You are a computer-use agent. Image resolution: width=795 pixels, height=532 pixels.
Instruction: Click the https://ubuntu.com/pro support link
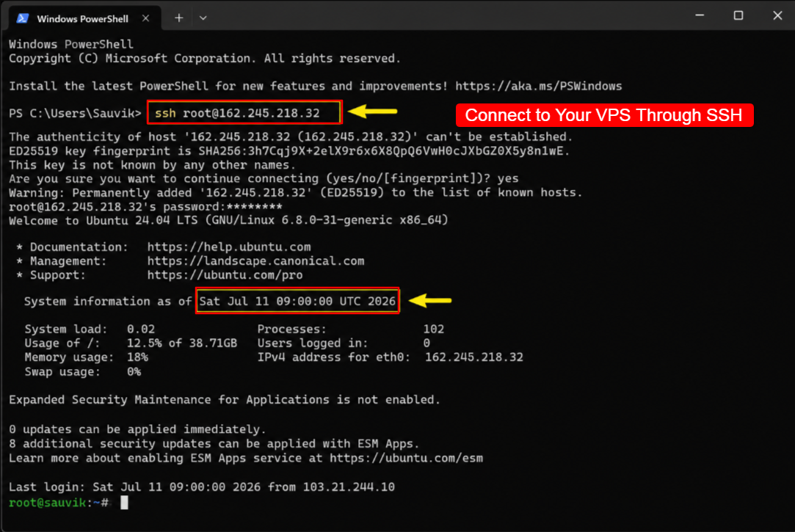tap(225, 275)
